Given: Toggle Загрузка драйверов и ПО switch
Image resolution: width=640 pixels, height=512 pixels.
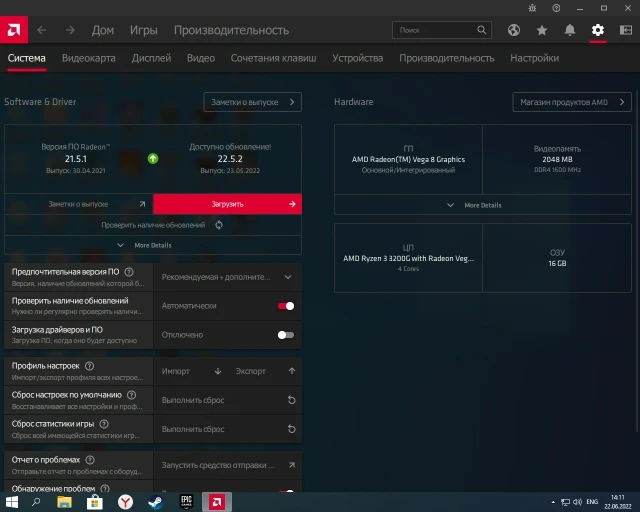Looking at the screenshot, I should tap(286, 335).
